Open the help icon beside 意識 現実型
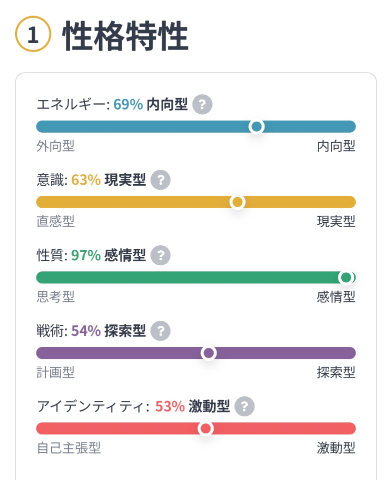Screen dimensions: 392x480 coord(160,180)
